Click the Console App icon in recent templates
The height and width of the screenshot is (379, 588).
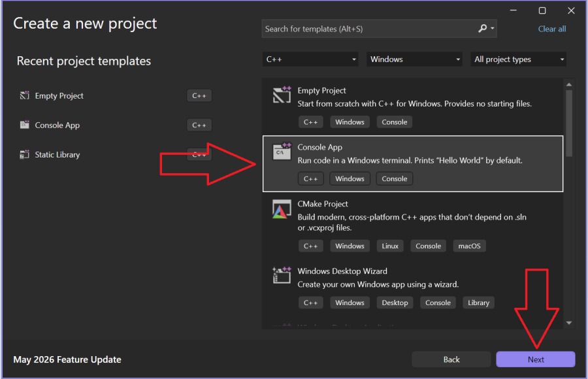(25, 125)
